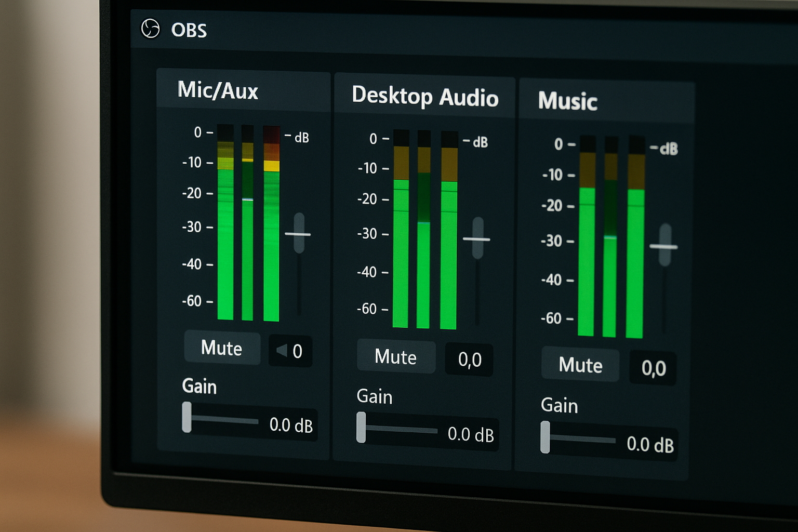The height and width of the screenshot is (532, 798).
Task: Click the OBS logo icon
Action: point(151,29)
